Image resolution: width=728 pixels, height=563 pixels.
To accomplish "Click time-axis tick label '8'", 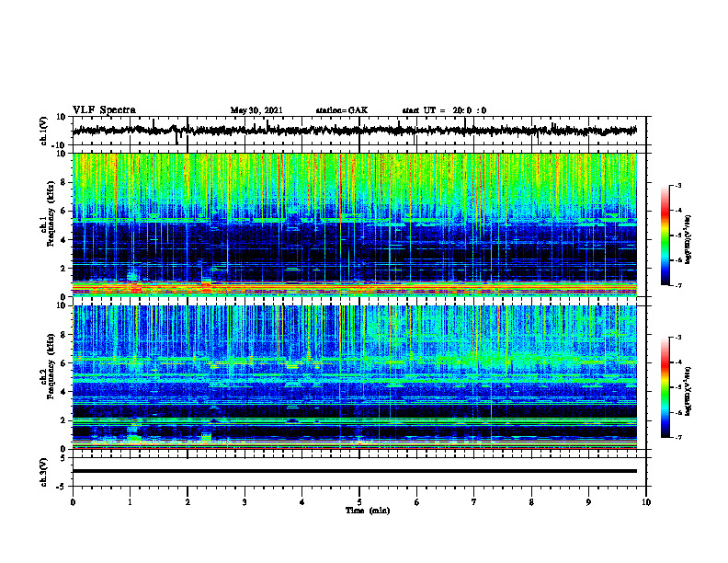I will [x=531, y=502].
